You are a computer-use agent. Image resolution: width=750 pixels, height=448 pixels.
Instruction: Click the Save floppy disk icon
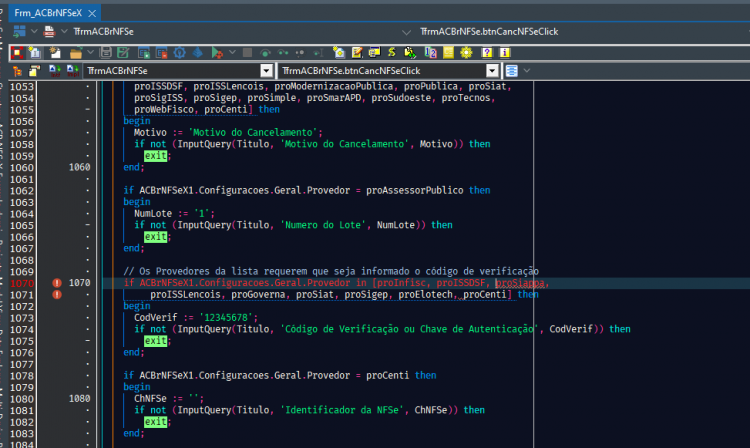[x=106, y=53]
